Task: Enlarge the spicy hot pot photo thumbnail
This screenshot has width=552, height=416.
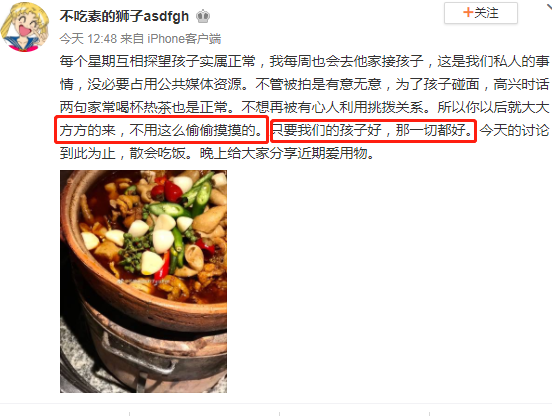Action: pyautogui.click(x=143, y=281)
